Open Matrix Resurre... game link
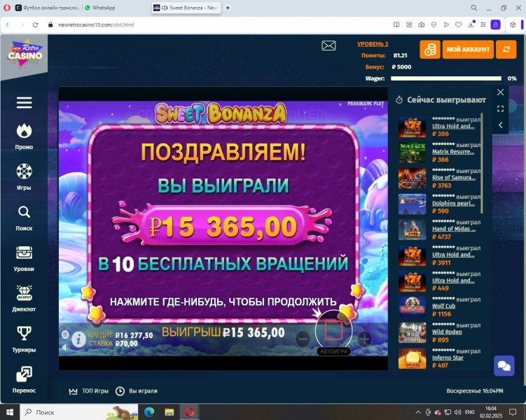This screenshot has width=526, height=420. coord(453,151)
